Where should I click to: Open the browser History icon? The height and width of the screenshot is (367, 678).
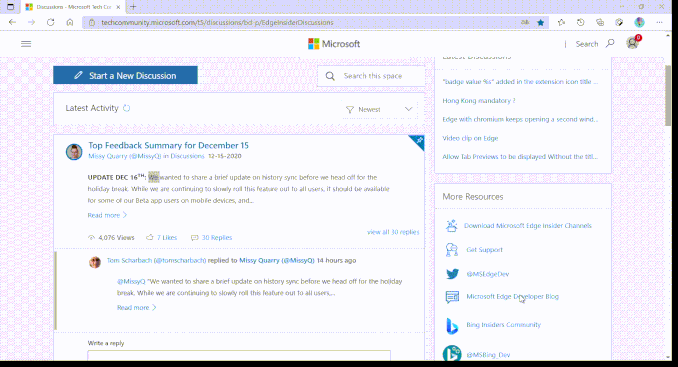[x=580, y=22]
